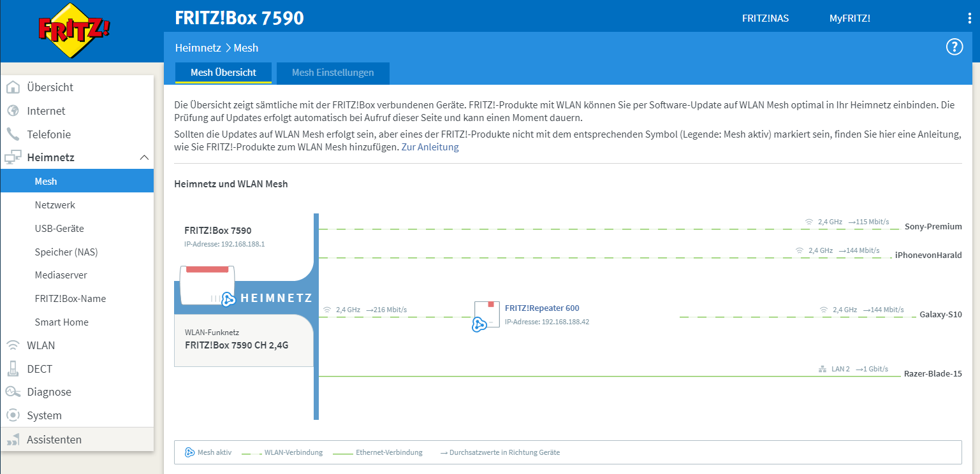Viewport: 980px width, 474px height.
Task: Expand the System menu section
Action: [44, 415]
